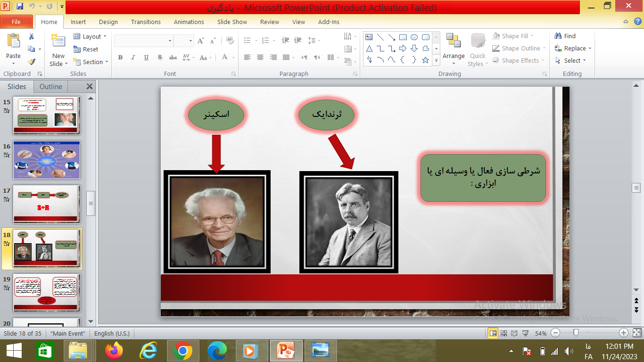Viewport: 644px width, 362px height.
Task: Toggle Italic formatting
Action: click(x=133, y=58)
